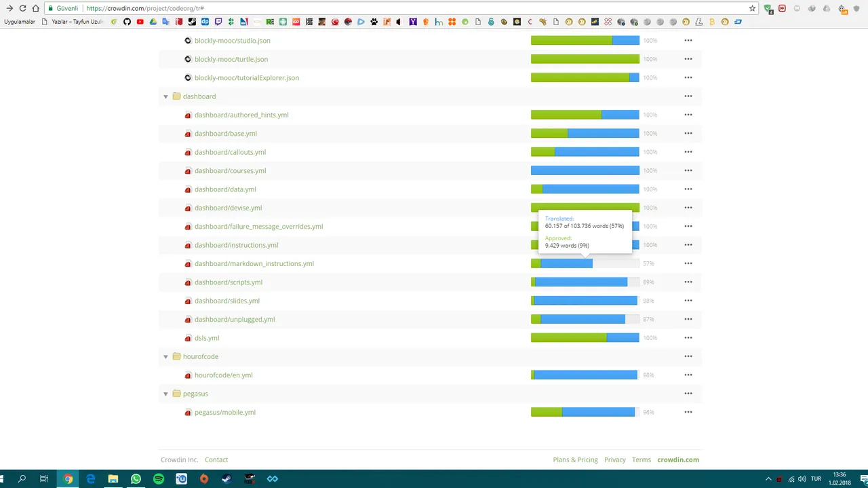The height and width of the screenshot is (488, 868).
Task: Click the dashboard/markdown_instructions.yml progress bar
Action: click(x=585, y=263)
